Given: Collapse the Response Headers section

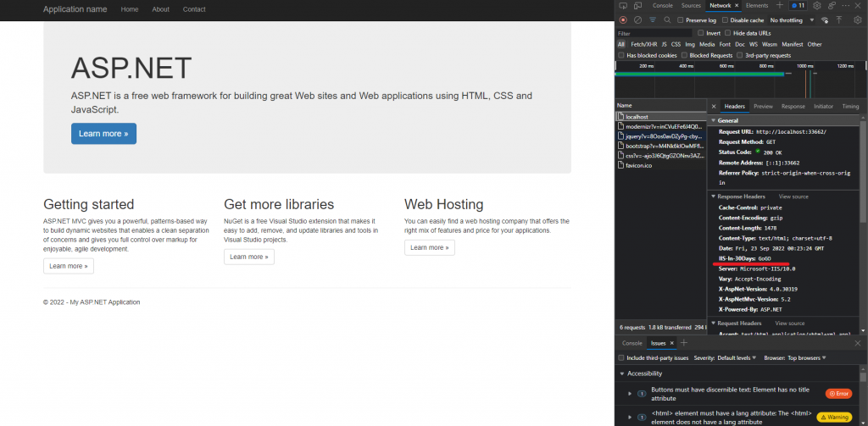Looking at the screenshot, I should coord(714,196).
